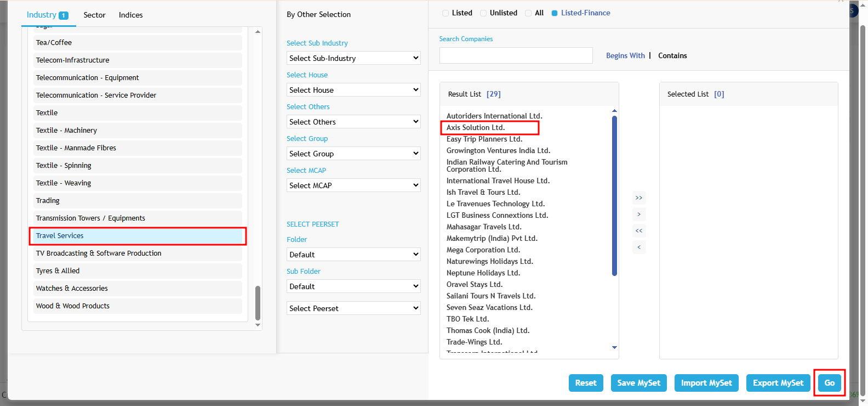Viewport: 868px width, 406px height.
Task: Open the Select MCAP dropdown
Action: click(x=353, y=185)
